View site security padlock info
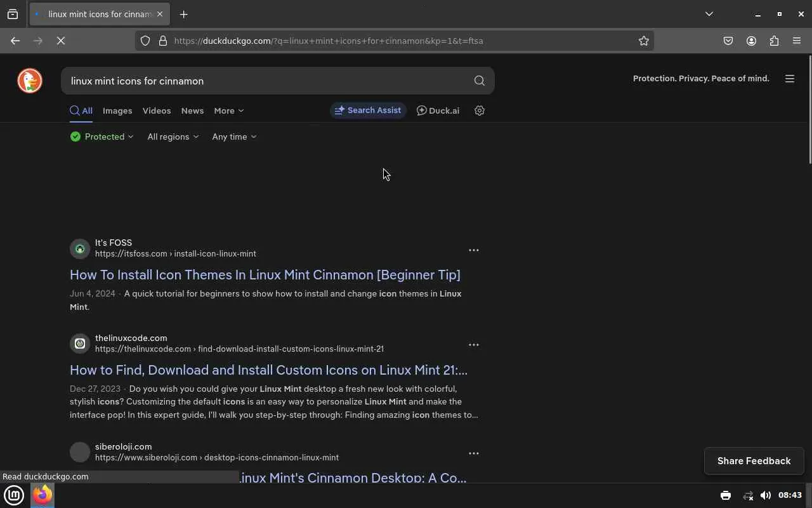 pyautogui.click(x=163, y=41)
